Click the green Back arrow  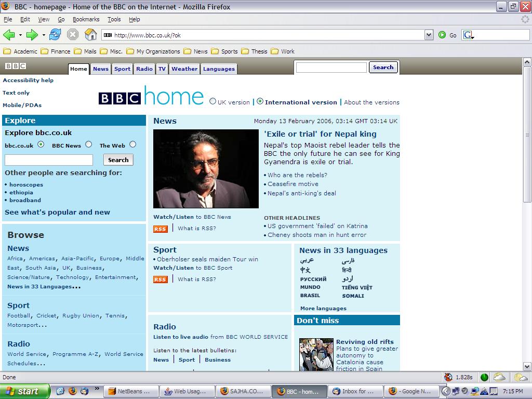[9, 35]
